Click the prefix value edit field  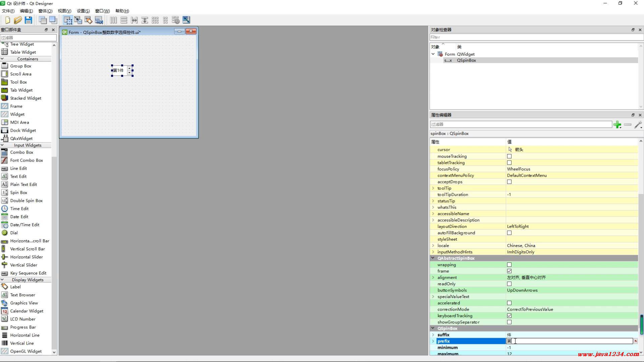[x=569, y=341]
